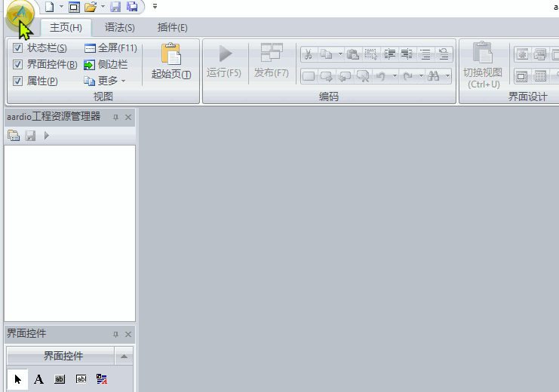Select the letter A static text control

[x=38, y=379]
